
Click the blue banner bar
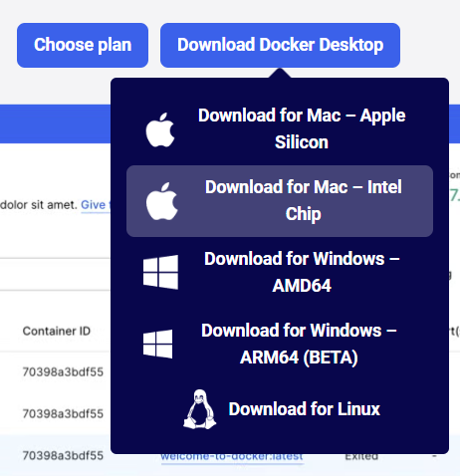pos(55,123)
